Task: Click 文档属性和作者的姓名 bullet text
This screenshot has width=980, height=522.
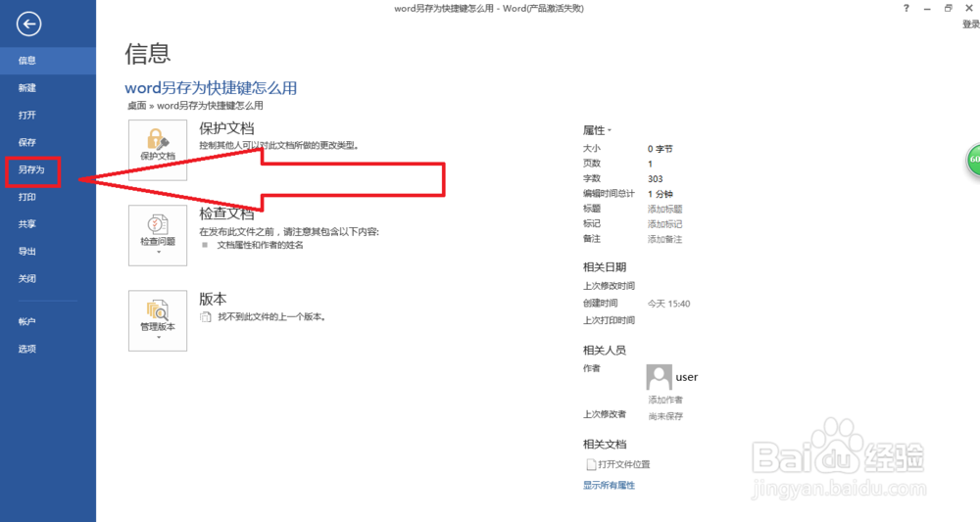Action: [260, 246]
